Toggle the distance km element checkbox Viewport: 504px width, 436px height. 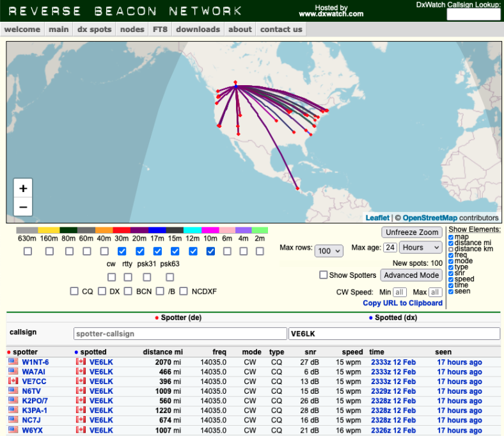(x=451, y=249)
